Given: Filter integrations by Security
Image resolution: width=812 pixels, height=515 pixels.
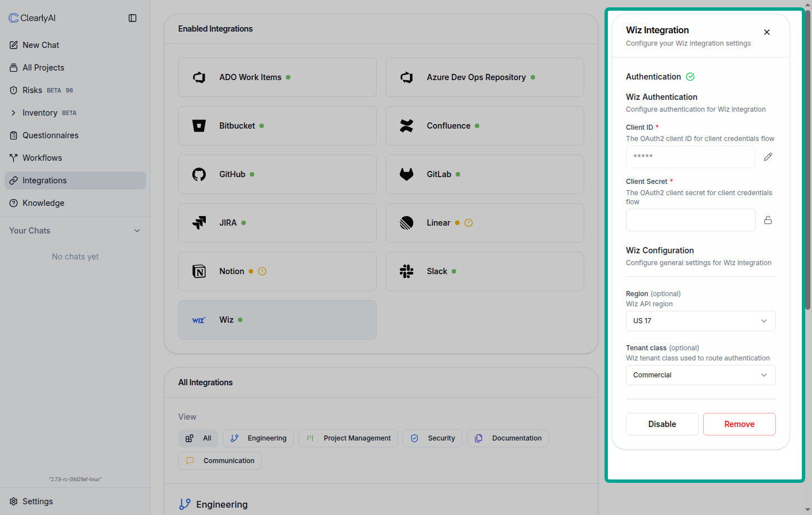Looking at the screenshot, I should [x=433, y=438].
